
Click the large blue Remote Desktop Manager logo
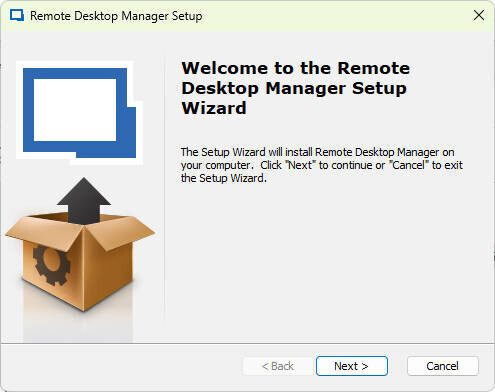click(x=80, y=113)
